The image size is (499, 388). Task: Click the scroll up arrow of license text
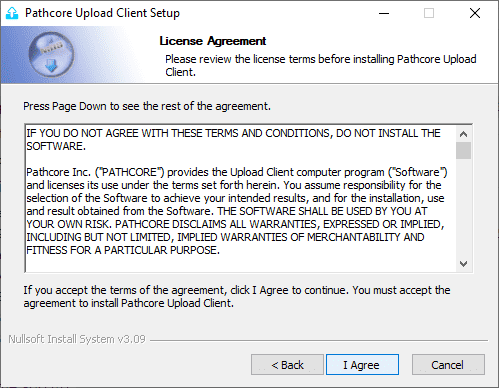(x=463, y=134)
